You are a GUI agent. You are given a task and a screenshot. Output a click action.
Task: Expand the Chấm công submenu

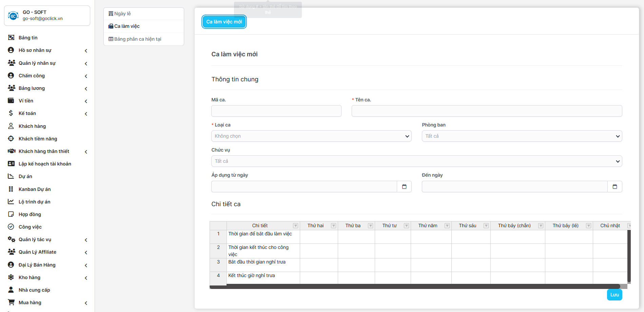pos(86,76)
